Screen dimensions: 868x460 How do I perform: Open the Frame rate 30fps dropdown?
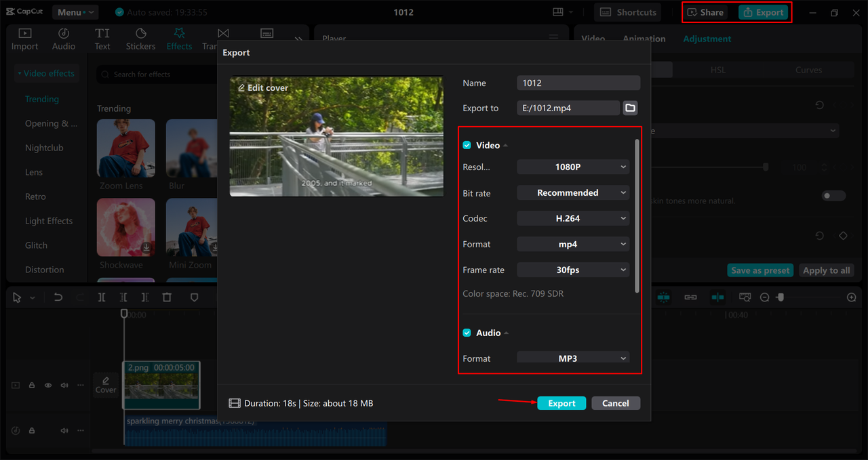573,270
